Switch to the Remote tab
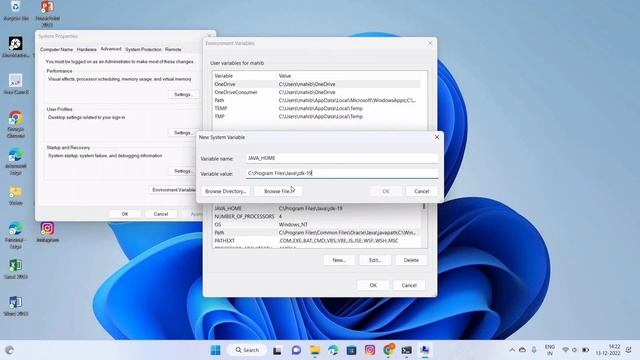This screenshot has width=640, height=360. (x=173, y=49)
